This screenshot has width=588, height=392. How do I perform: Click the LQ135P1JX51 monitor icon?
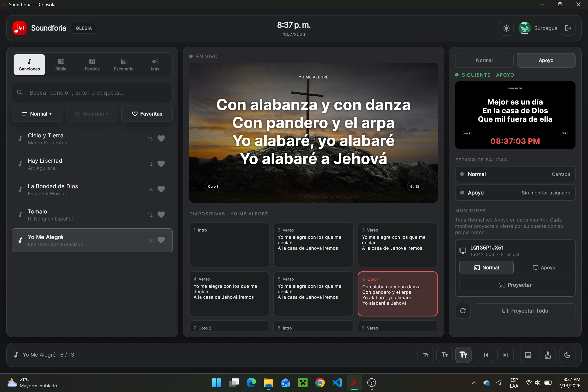point(463,250)
